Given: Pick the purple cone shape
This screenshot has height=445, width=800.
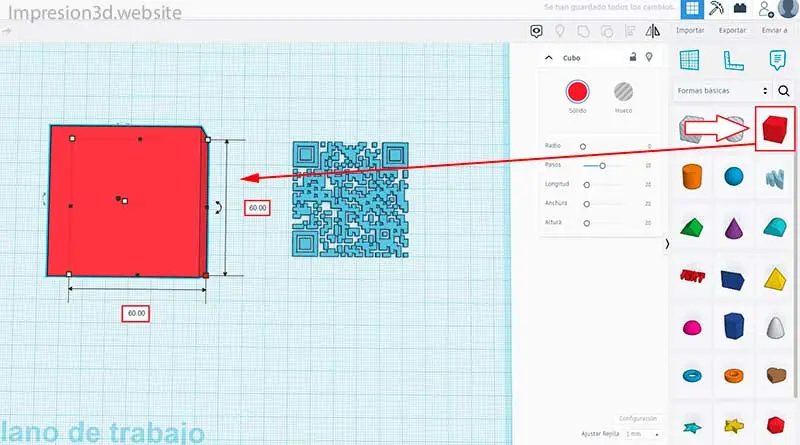Looking at the screenshot, I should tap(734, 227).
